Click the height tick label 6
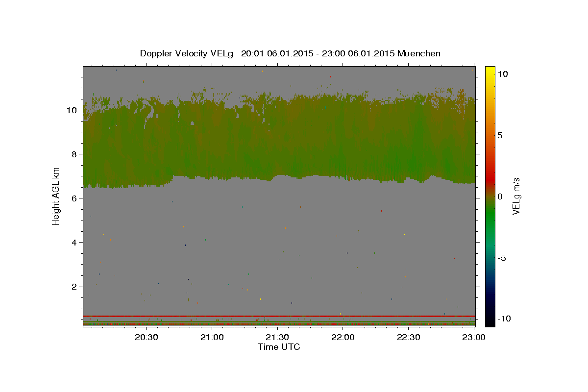This screenshot has width=588, height=392. [75, 198]
